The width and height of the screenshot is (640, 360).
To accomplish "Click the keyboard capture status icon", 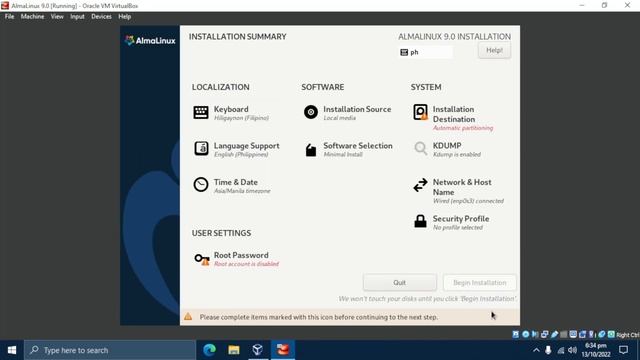I will click(x=611, y=334).
